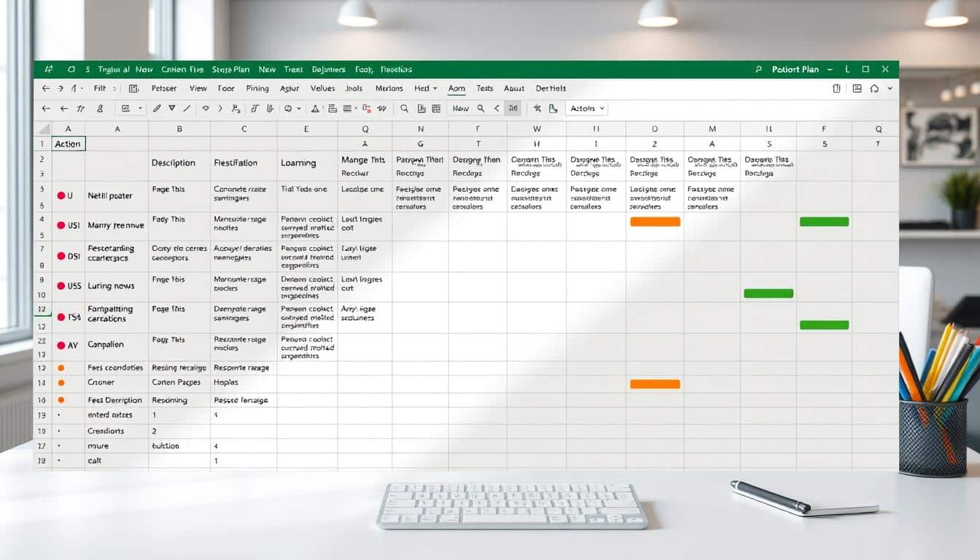Open the About menu
The image size is (980, 560).
[514, 88]
